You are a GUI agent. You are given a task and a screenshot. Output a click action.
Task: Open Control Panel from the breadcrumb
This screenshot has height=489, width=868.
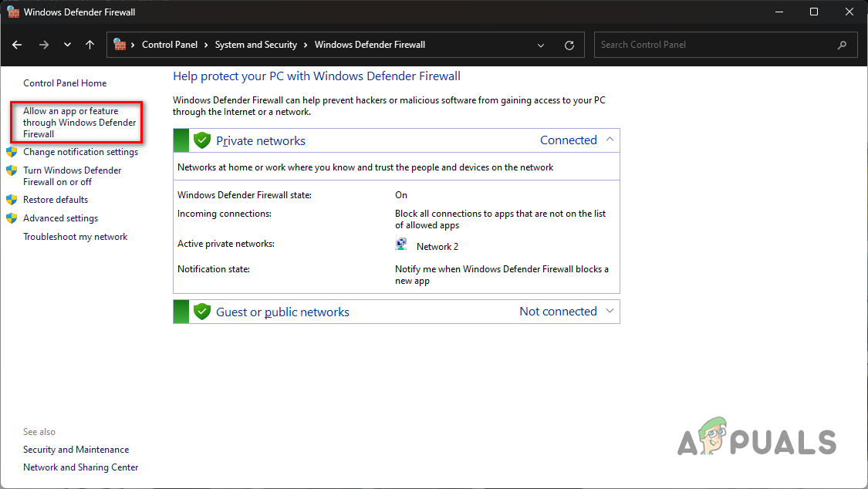[170, 44]
